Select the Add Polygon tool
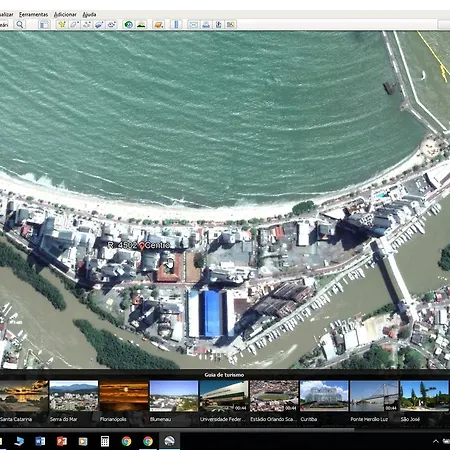The image size is (450, 450). [74, 25]
